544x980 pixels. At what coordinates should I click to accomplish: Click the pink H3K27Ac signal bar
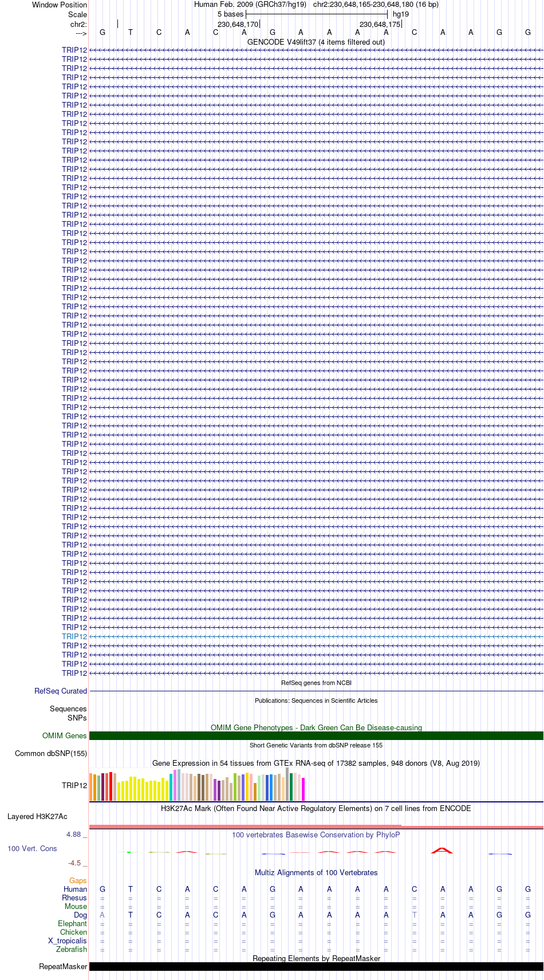pyautogui.click(x=316, y=826)
